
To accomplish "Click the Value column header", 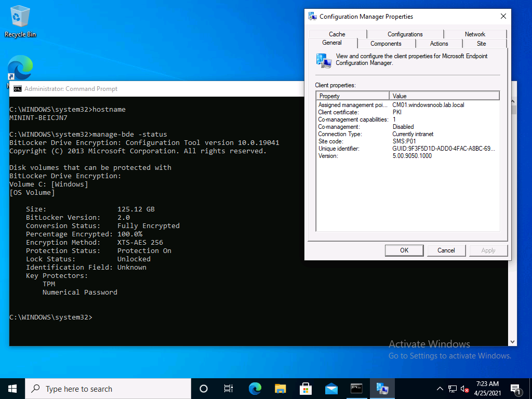I will click(x=444, y=96).
